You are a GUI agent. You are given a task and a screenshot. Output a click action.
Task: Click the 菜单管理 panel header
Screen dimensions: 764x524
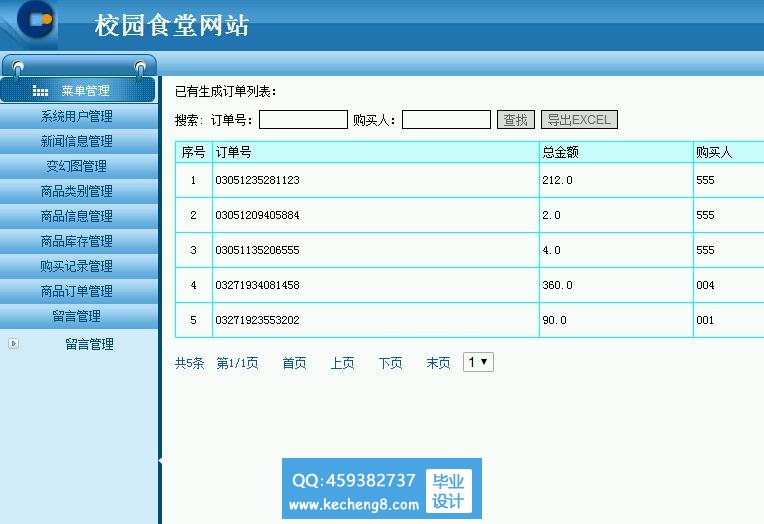coord(78,90)
